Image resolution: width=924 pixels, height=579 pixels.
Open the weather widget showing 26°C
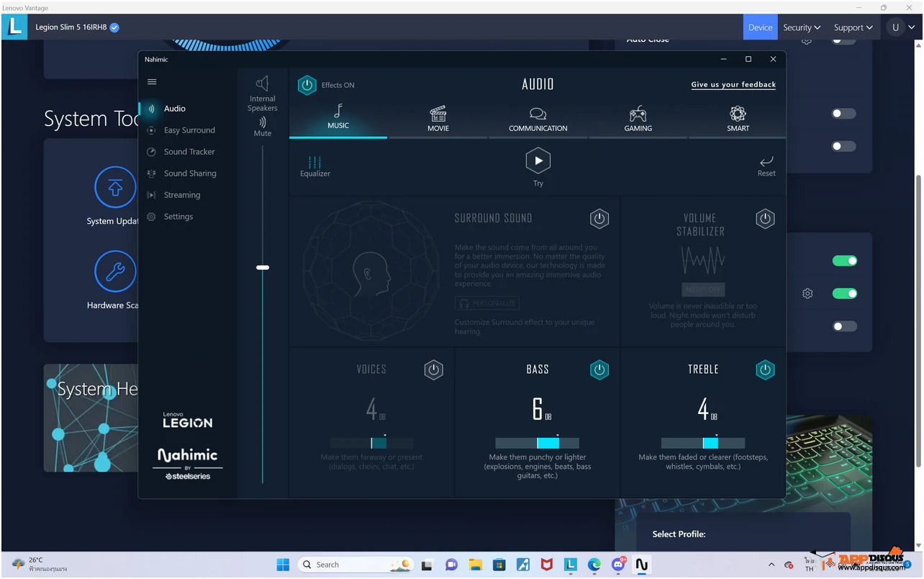[x=40, y=565]
